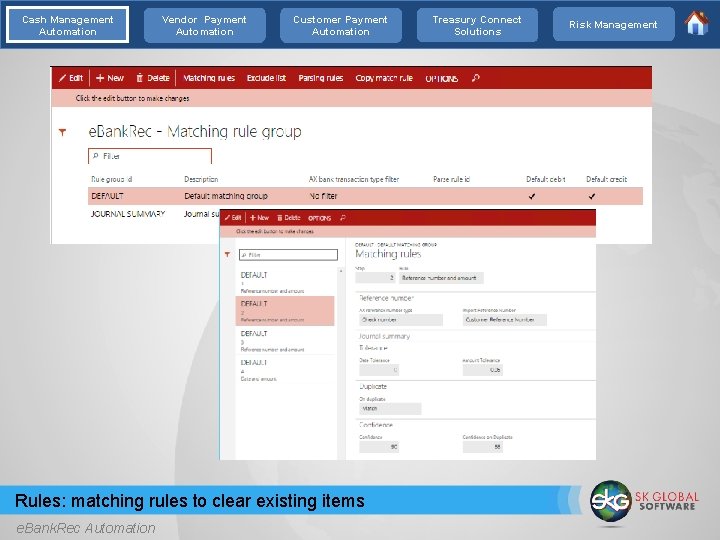
Task: Select DEFAULT step 3 rule in the list
Action: click(x=285, y=341)
